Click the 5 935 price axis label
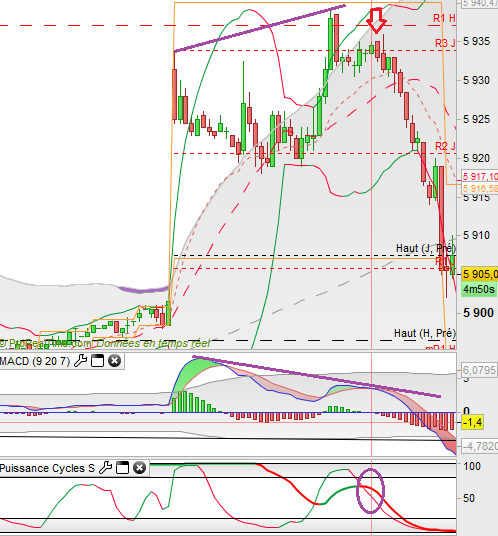Image resolution: width=498 pixels, height=536 pixels. (x=476, y=41)
